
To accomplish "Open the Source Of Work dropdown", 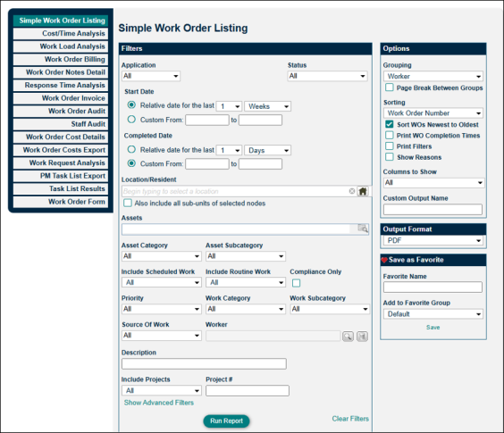I will (x=162, y=336).
